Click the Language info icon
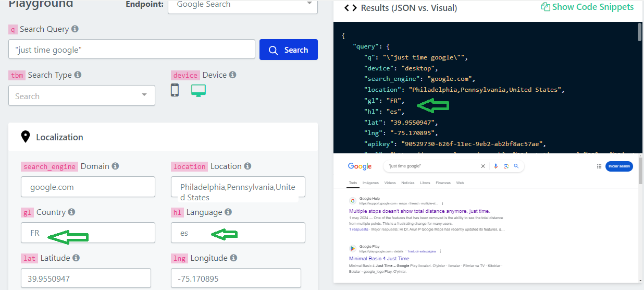This screenshot has width=644, height=290. (228, 212)
